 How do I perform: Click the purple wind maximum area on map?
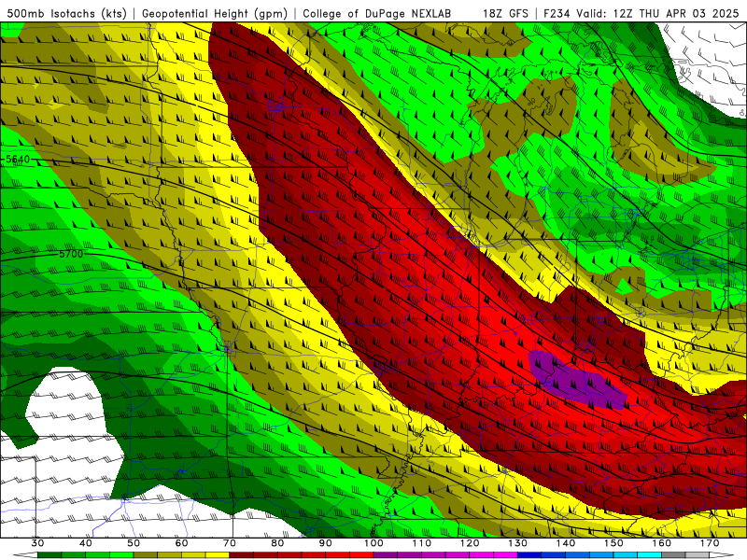click(576, 380)
